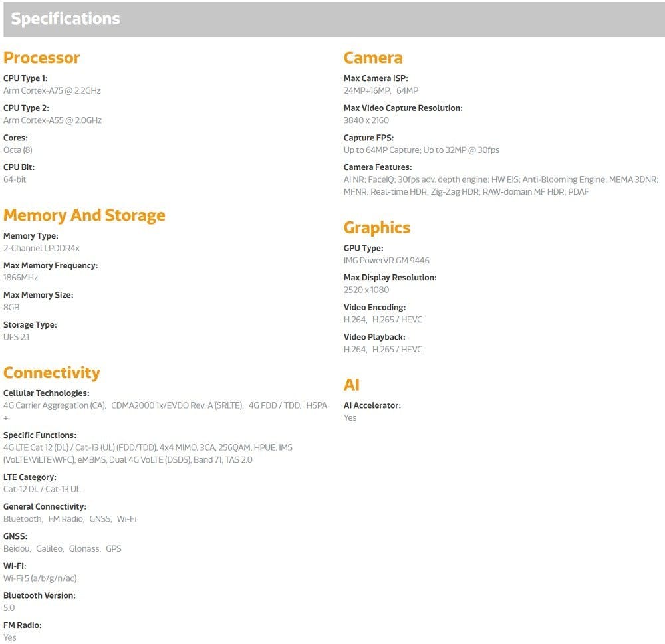The height and width of the screenshot is (644, 665).
Task: Click the Camera section heading
Action: click(x=373, y=58)
